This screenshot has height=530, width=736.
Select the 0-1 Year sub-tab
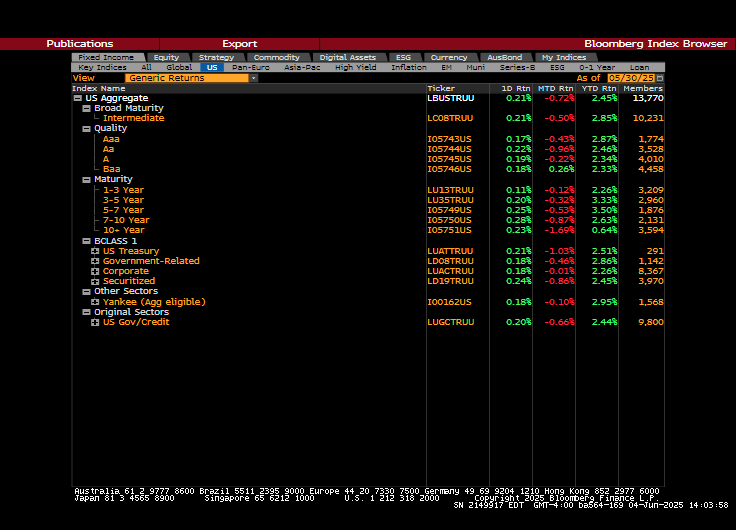(597, 68)
